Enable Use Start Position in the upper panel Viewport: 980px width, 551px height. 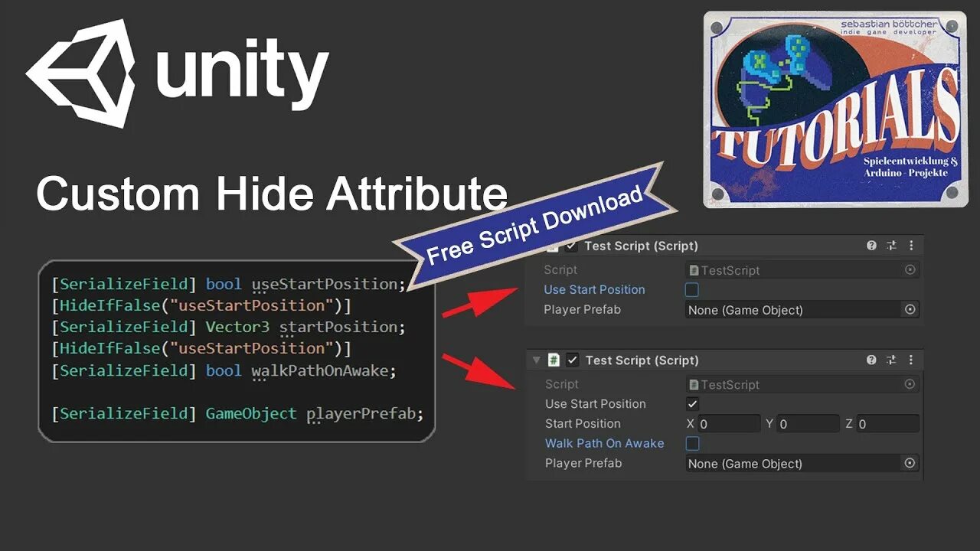[x=691, y=289]
